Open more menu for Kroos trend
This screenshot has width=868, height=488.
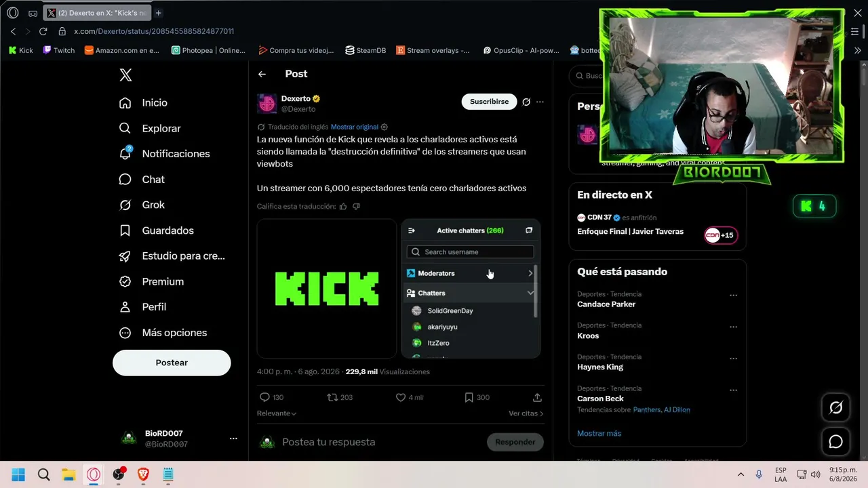(733, 327)
